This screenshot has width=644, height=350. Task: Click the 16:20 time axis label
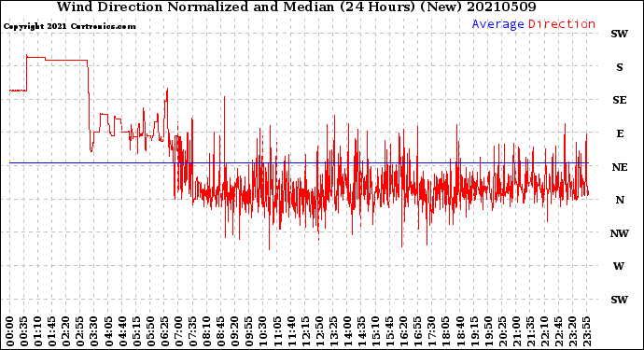403,331
